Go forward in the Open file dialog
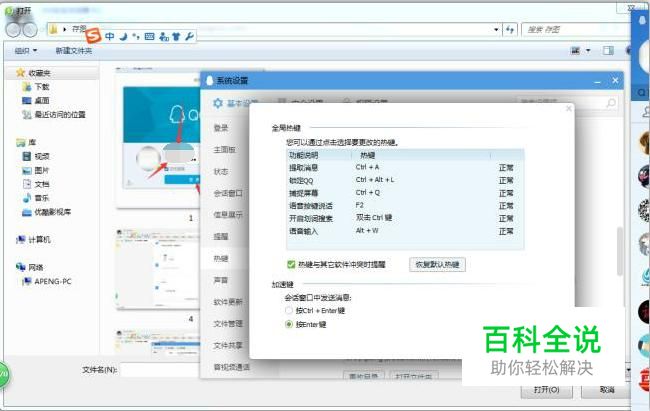Viewport: 650px width, 411px height. (29, 29)
